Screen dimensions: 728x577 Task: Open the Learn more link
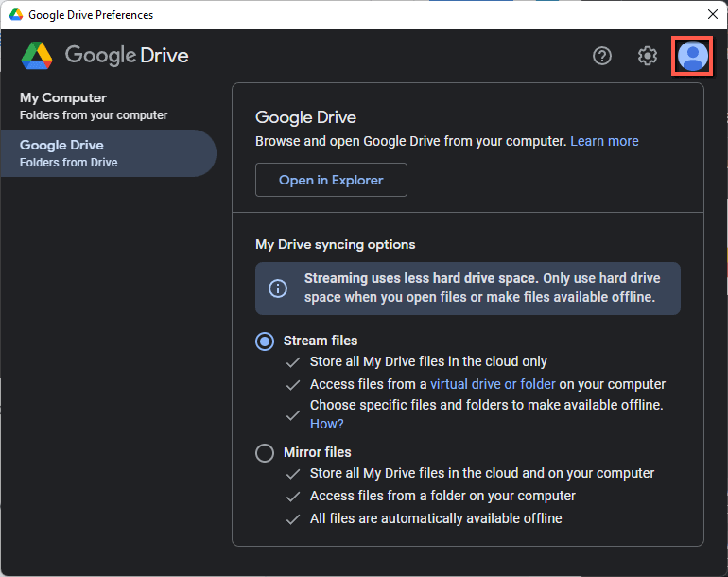click(x=604, y=141)
